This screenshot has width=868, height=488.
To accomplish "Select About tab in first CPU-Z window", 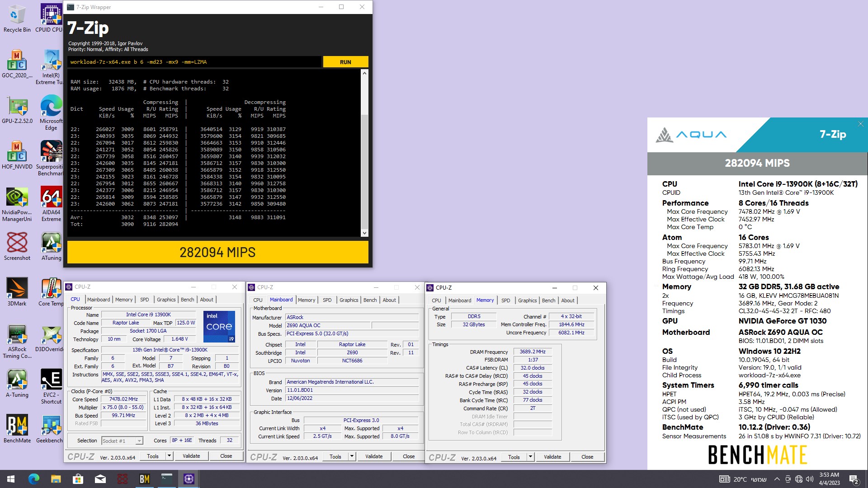I will click(x=207, y=300).
